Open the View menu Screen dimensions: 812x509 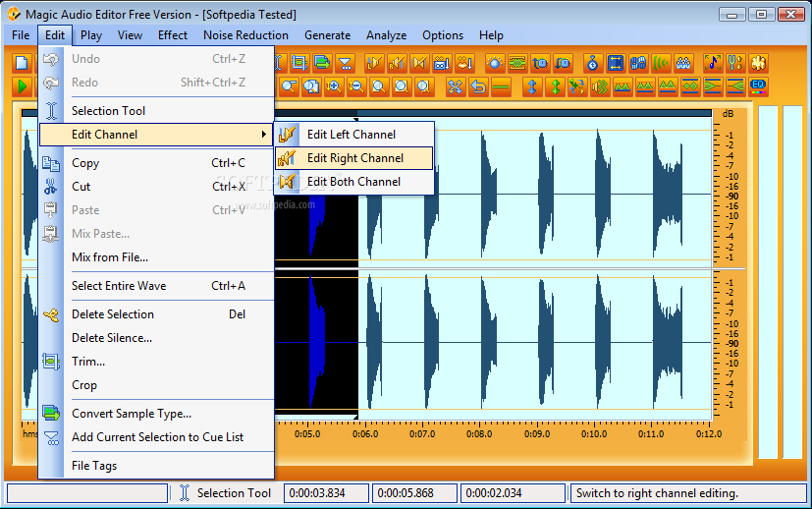(130, 35)
